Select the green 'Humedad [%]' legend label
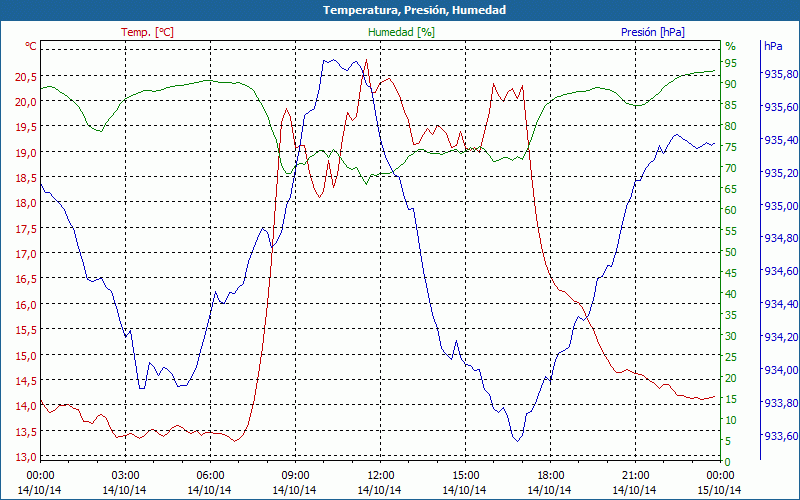 [401, 32]
